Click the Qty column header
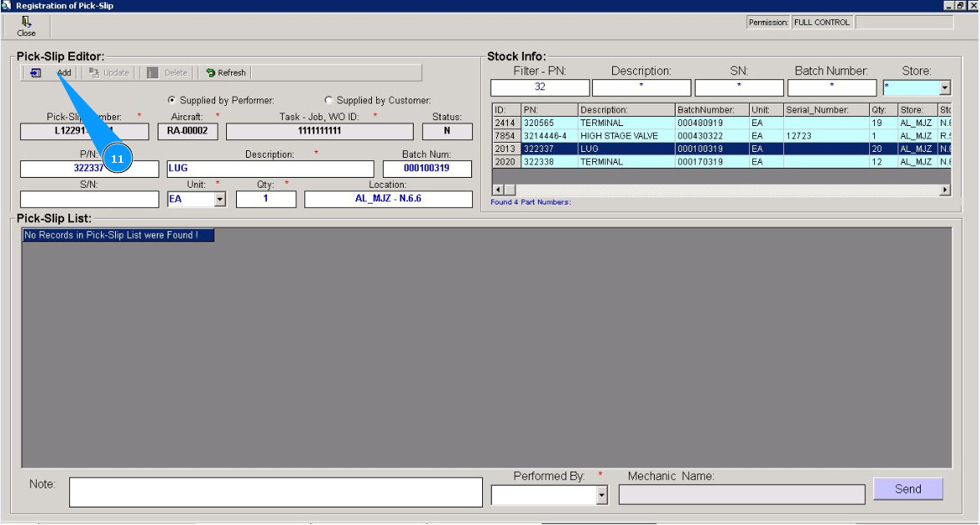This screenshot has height=525, width=980. [882, 110]
